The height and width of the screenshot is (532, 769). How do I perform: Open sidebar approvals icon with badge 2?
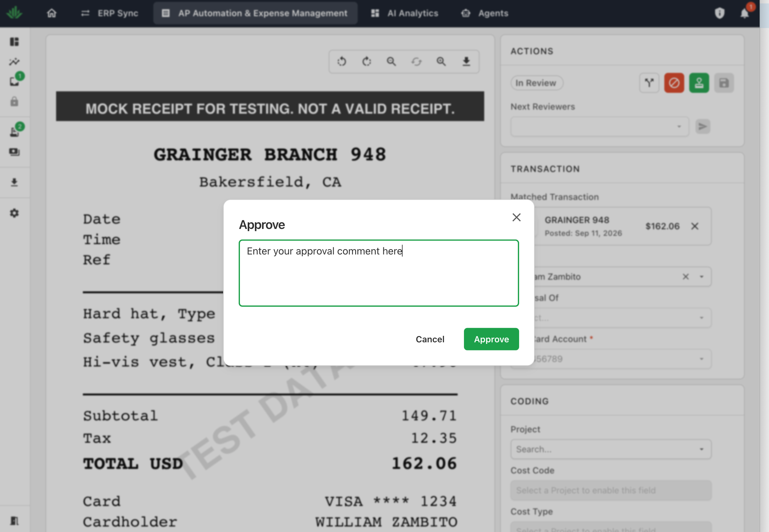tap(14, 132)
